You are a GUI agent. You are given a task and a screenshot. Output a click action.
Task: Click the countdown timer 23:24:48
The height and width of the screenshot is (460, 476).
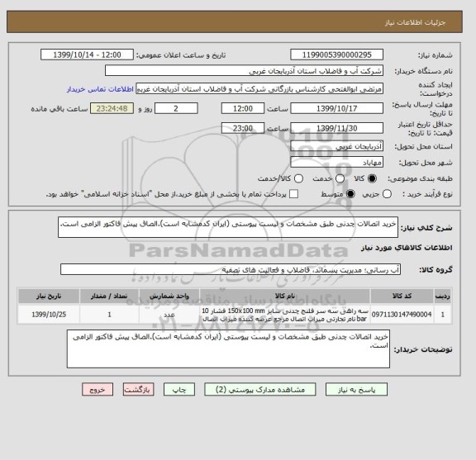tap(112, 109)
